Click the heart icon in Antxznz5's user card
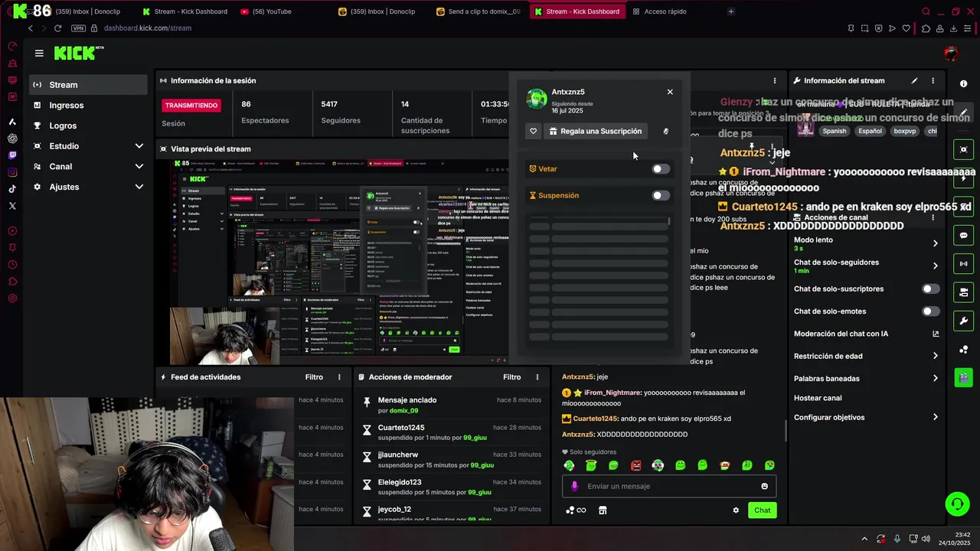This screenshot has height=551, width=980. (534, 131)
